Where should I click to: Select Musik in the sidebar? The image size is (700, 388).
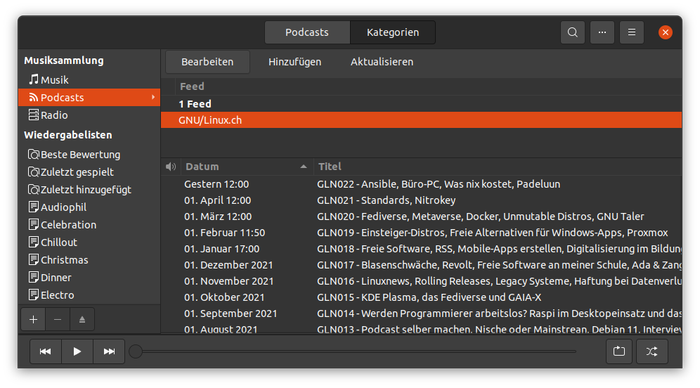click(x=89, y=80)
